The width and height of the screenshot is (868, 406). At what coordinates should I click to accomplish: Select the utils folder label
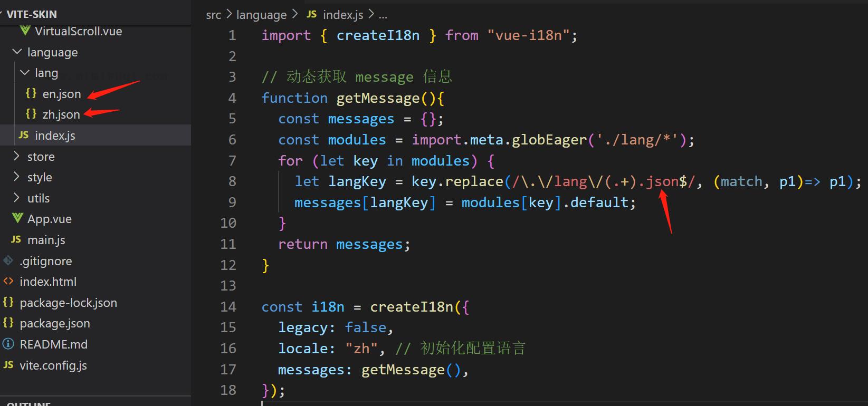(39, 198)
